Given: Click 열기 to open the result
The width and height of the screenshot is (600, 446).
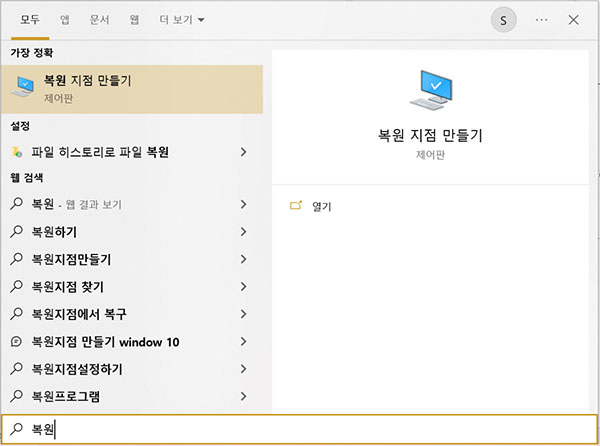Looking at the screenshot, I should (321, 207).
